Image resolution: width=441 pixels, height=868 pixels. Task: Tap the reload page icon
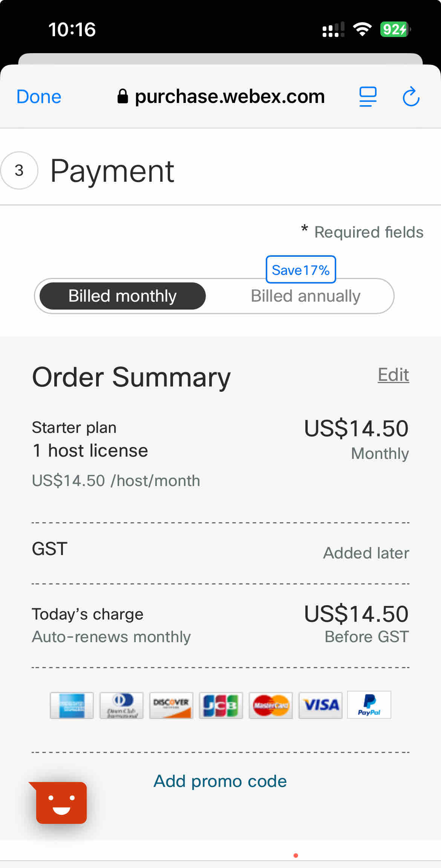[x=411, y=97]
